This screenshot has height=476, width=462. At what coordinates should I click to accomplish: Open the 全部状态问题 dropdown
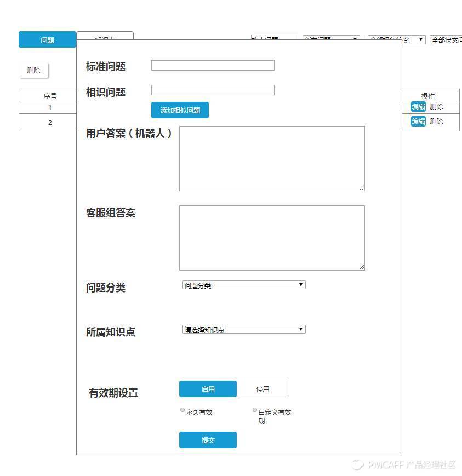pos(444,39)
